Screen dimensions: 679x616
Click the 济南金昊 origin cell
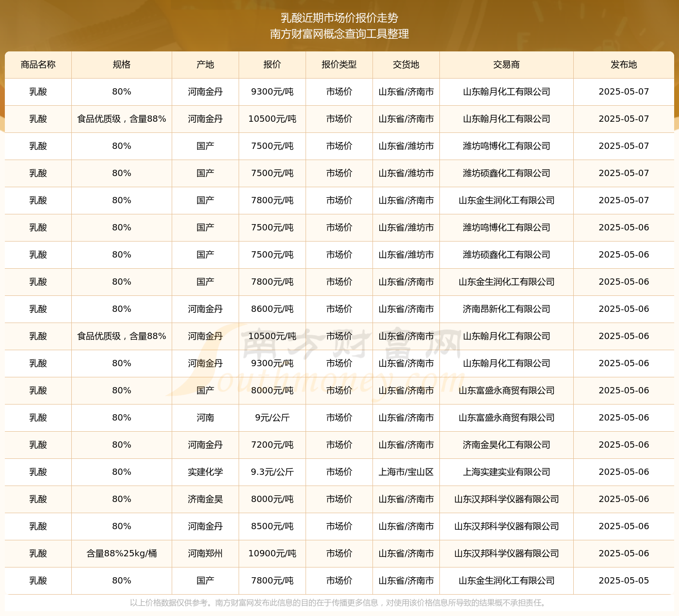click(205, 499)
